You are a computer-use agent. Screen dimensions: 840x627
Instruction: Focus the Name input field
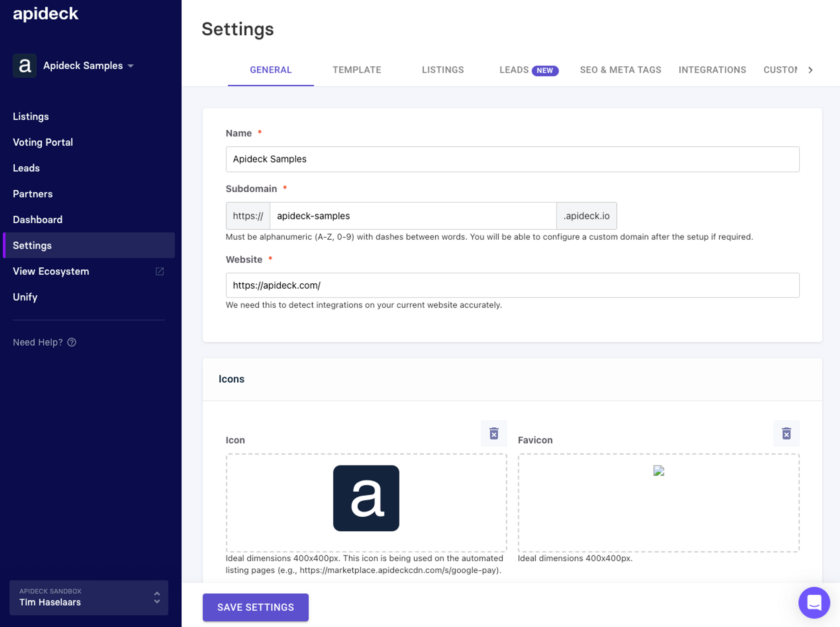tap(512, 159)
